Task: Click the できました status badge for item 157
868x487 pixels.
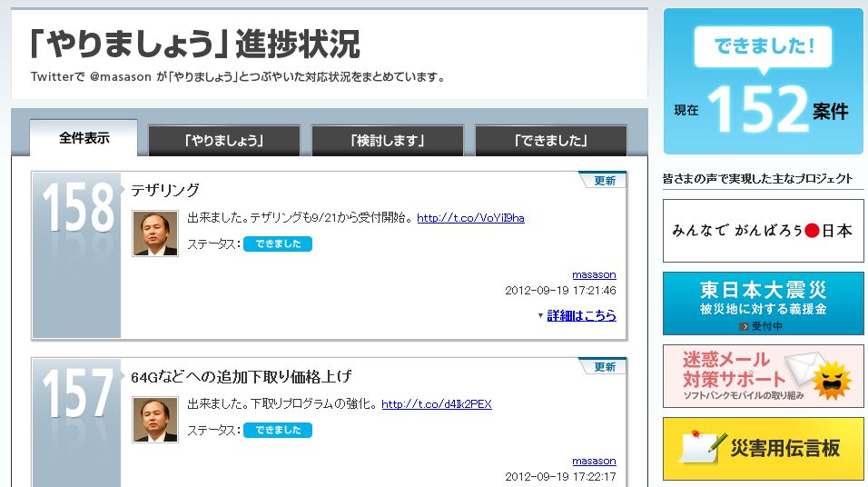Action: pos(278,431)
